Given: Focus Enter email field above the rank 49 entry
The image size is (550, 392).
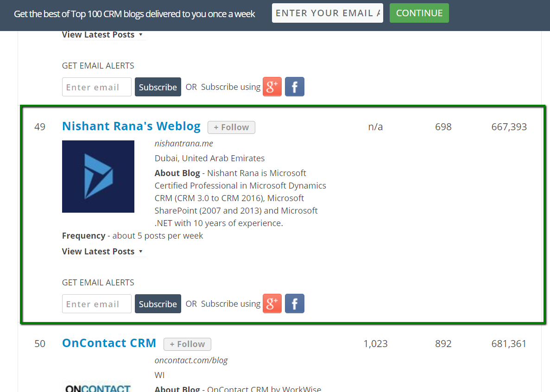Looking at the screenshot, I should coord(96,87).
